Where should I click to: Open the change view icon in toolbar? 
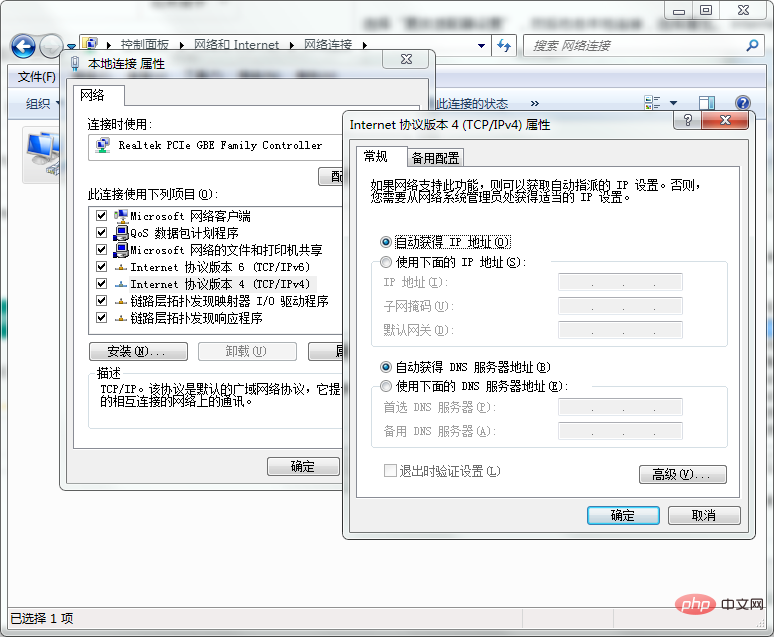652,103
